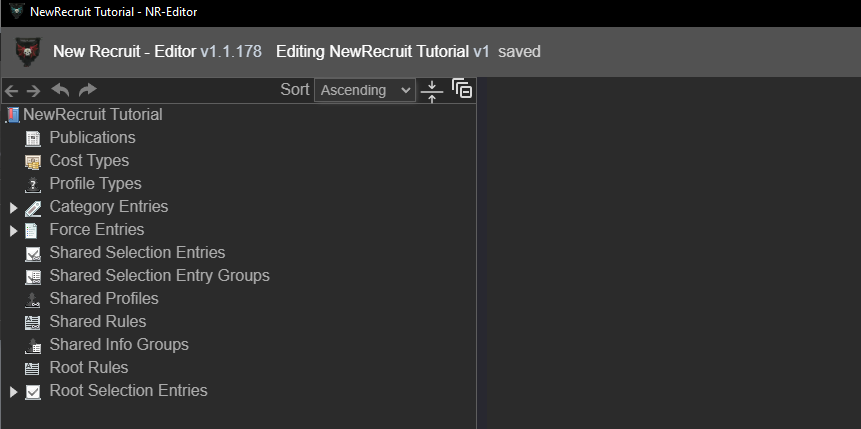Select the Category Entries label
The image size is (861, 429).
[109, 207]
